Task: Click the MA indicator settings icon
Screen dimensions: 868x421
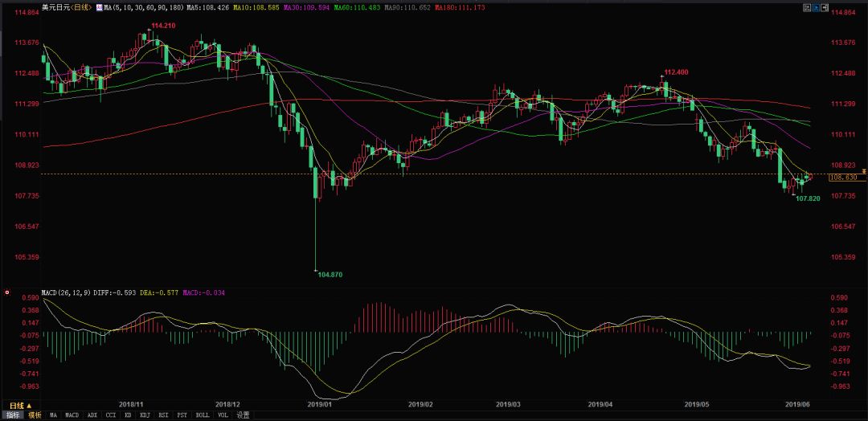Action: tap(100, 8)
